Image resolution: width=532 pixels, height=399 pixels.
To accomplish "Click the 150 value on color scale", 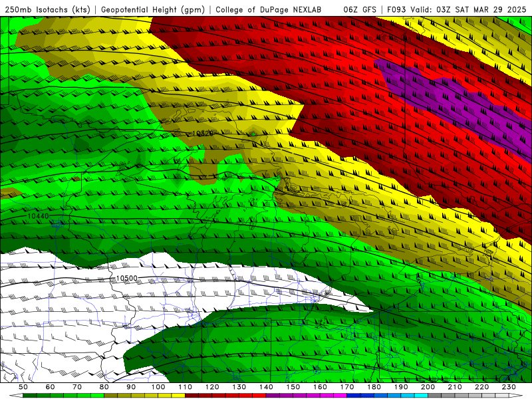I will click(293, 387).
